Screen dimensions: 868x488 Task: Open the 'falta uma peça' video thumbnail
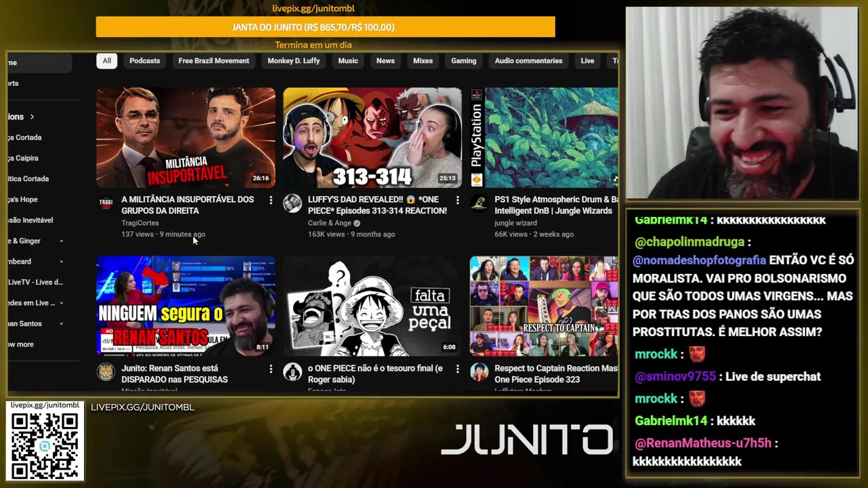(372, 306)
